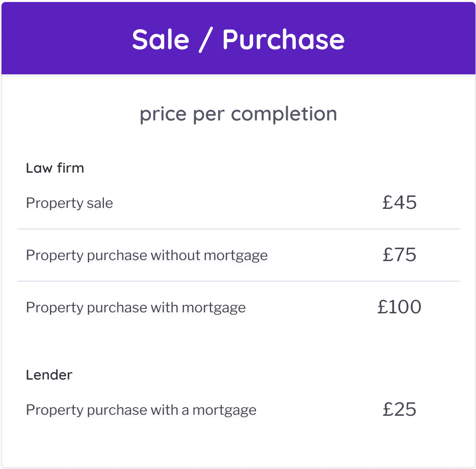Select the "Lender" section label

pos(49,375)
